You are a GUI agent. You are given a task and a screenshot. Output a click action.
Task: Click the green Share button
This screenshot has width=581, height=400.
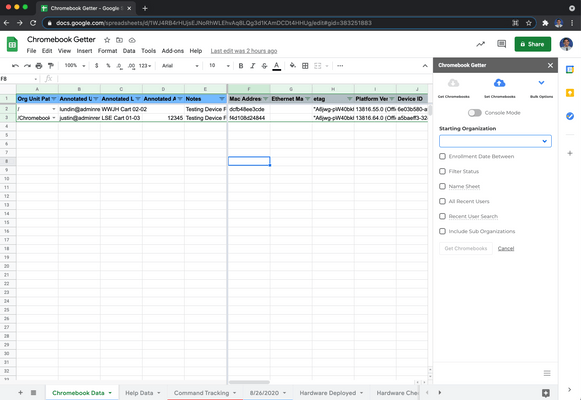tap(532, 44)
